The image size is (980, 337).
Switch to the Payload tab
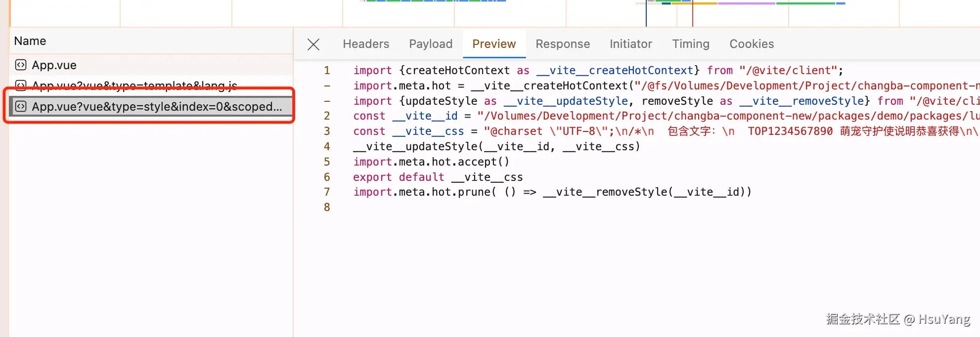coord(431,44)
